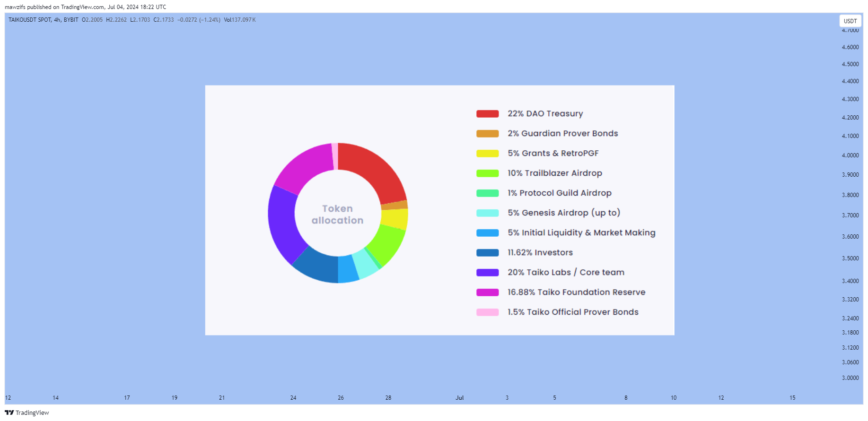This screenshot has height=421, width=868.
Task: Click the '-0.0272 (-1.24%)' change value
Action: pyautogui.click(x=199, y=20)
